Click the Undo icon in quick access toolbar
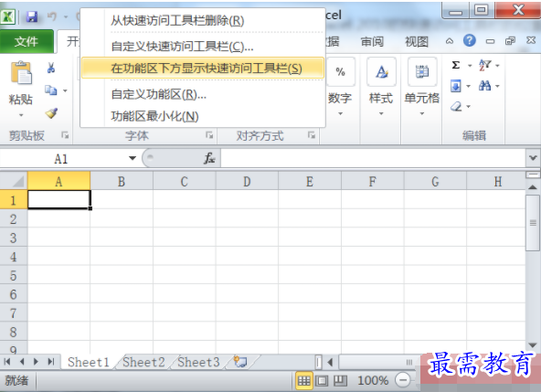This screenshot has height=392, width=541. 52,16
